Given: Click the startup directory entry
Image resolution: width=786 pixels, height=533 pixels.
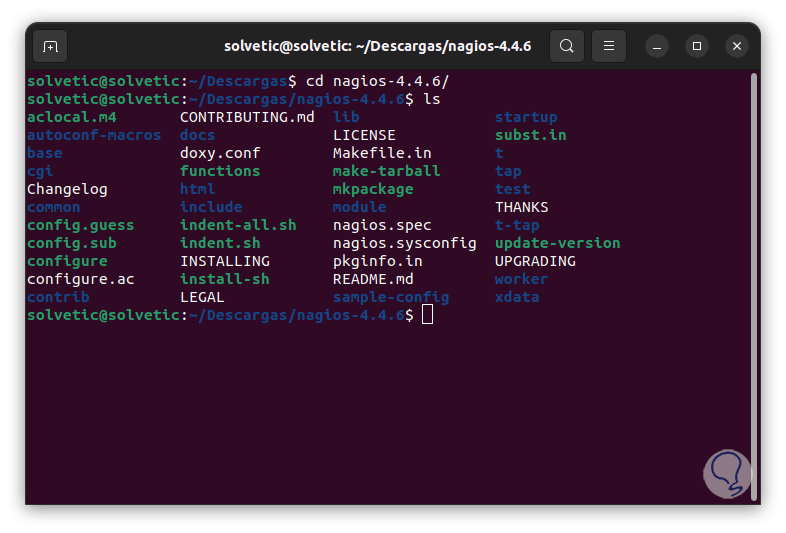Looking at the screenshot, I should (x=526, y=117).
